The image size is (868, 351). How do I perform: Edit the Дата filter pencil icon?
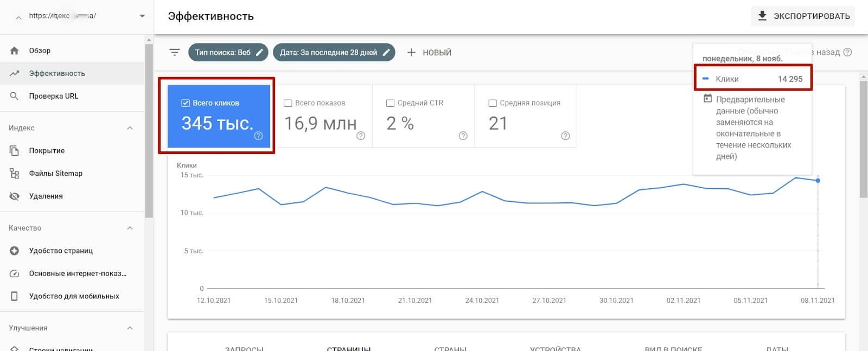point(386,53)
